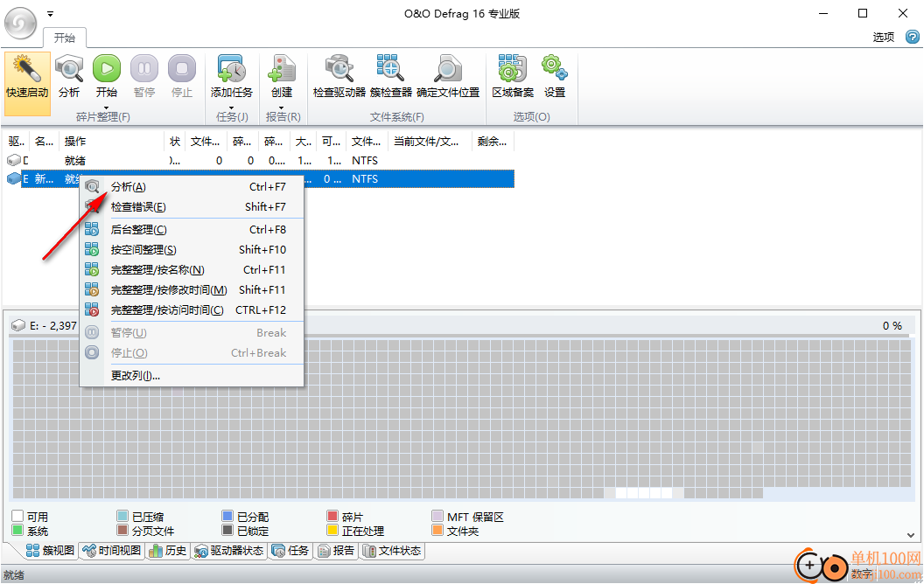The height and width of the screenshot is (584, 924).
Task: Click 完整整理/按修改时间 menu icon
Action: (x=92, y=289)
